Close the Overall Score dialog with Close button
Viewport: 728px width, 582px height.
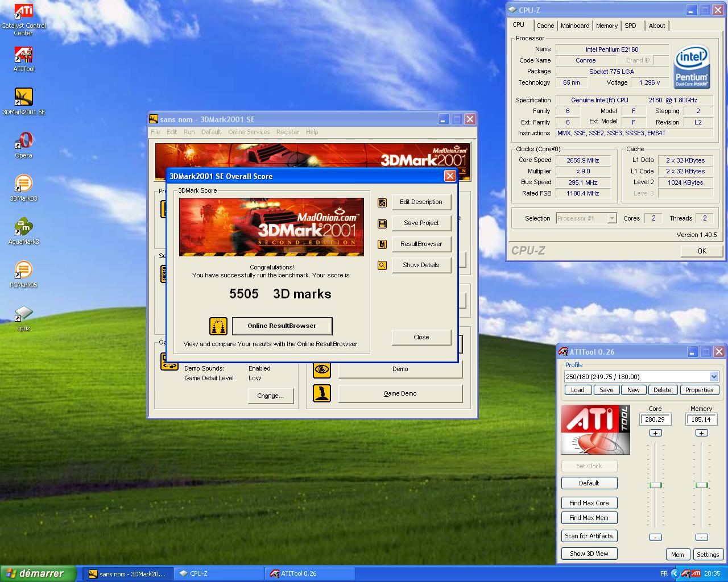click(x=421, y=338)
